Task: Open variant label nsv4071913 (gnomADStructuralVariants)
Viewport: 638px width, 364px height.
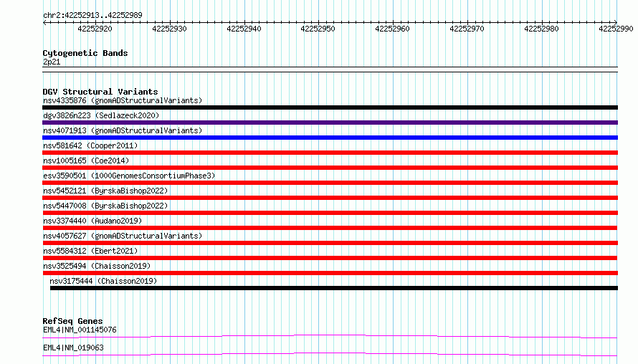Action: point(123,130)
